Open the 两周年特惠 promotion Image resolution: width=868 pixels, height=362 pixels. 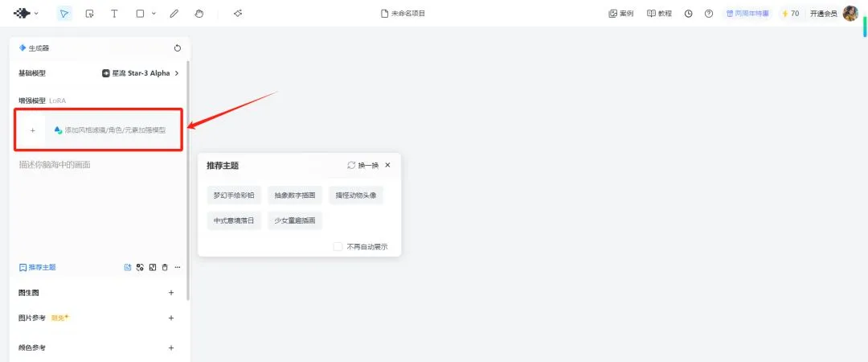click(747, 14)
